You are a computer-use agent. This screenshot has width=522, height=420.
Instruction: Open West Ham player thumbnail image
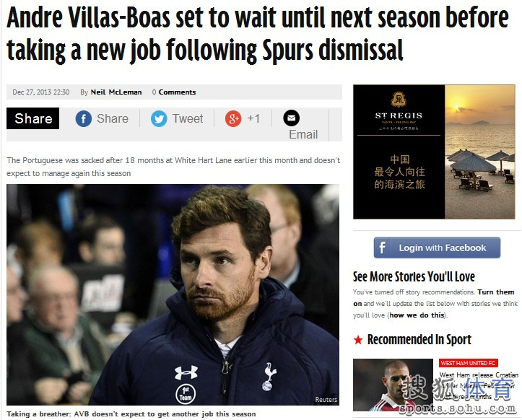point(393,385)
